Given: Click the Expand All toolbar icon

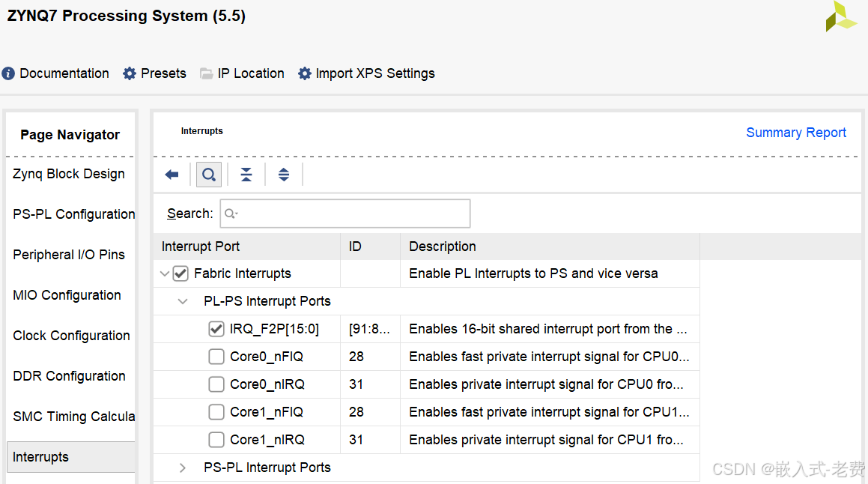Looking at the screenshot, I should pyautogui.click(x=283, y=175).
